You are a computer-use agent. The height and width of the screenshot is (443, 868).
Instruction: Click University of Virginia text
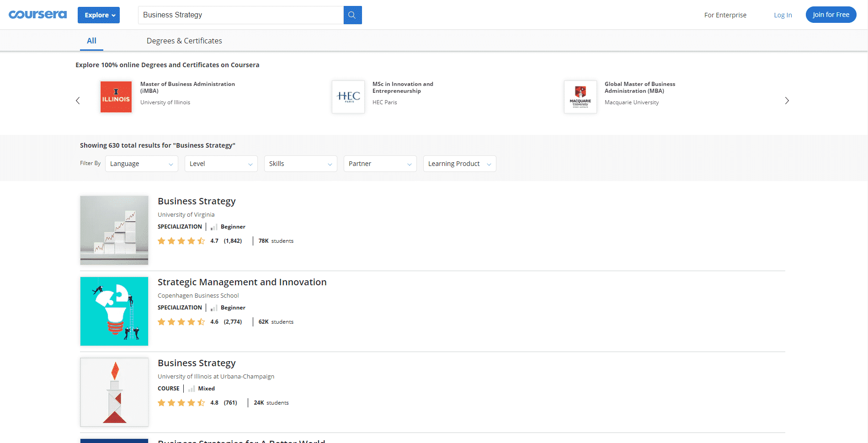point(186,214)
